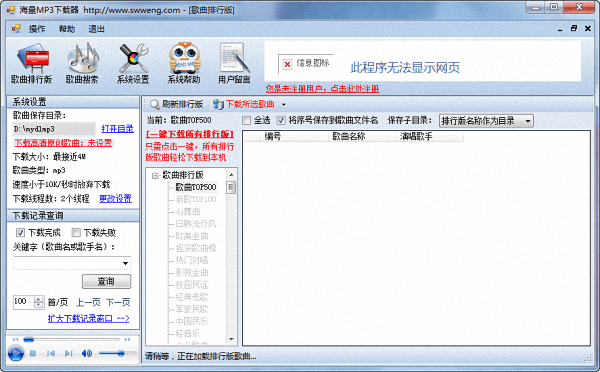
Task: Open the 系统帮助 owl help icon
Action: (184, 63)
